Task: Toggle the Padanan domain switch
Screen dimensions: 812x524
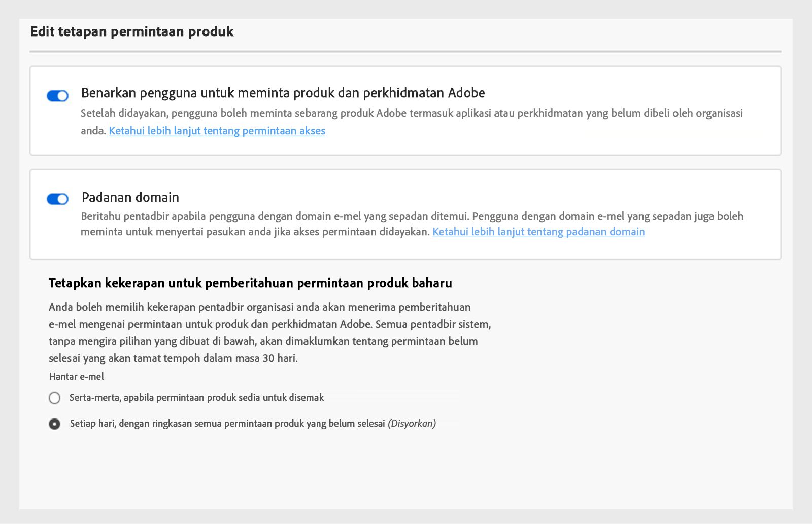Action: coord(57,199)
